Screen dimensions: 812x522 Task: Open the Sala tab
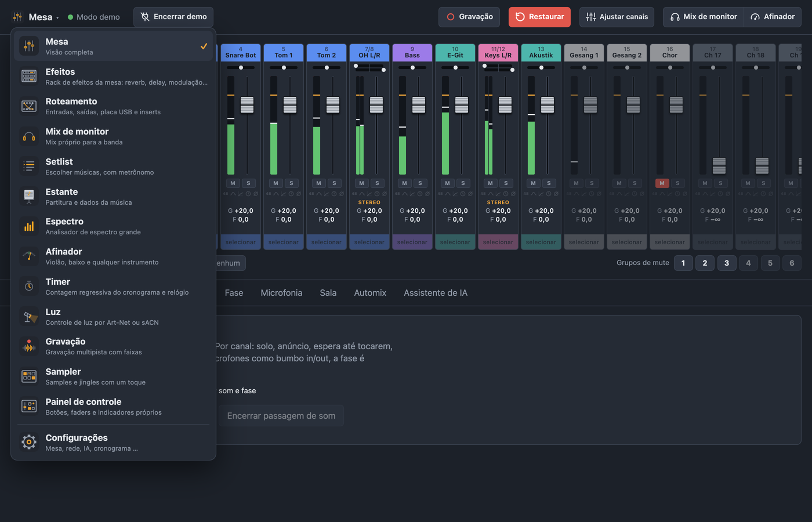[328, 293]
